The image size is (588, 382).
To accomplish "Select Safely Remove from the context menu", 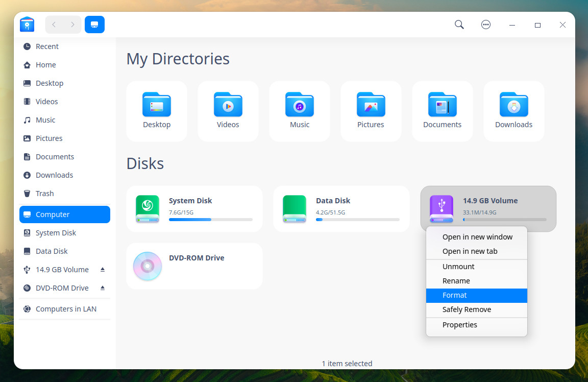I will [x=477, y=309].
